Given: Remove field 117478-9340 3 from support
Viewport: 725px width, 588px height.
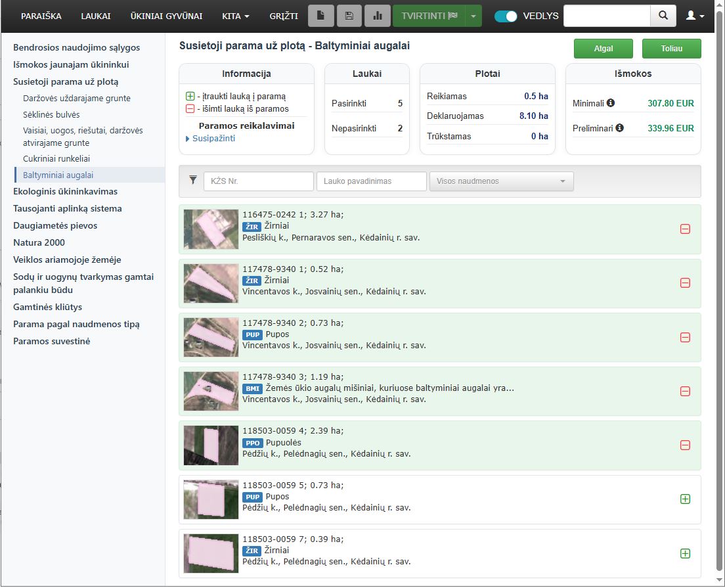Looking at the screenshot, I should (685, 392).
